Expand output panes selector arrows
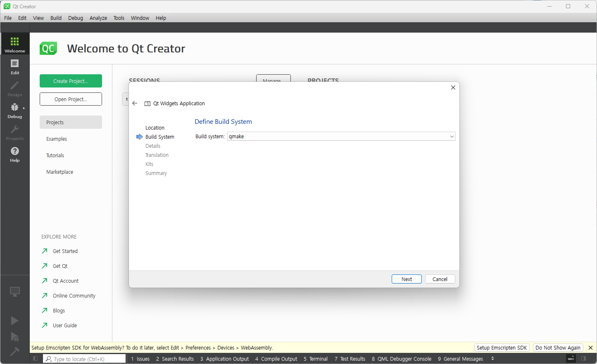 tap(492, 359)
